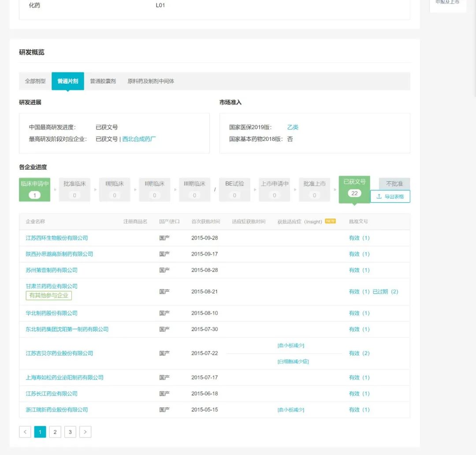Image resolution: width=476 pixels, height=455 pixels.
Task: Click [血小板减少] indication in 江苏吉贝尔 row
Action: click(291, 345)
